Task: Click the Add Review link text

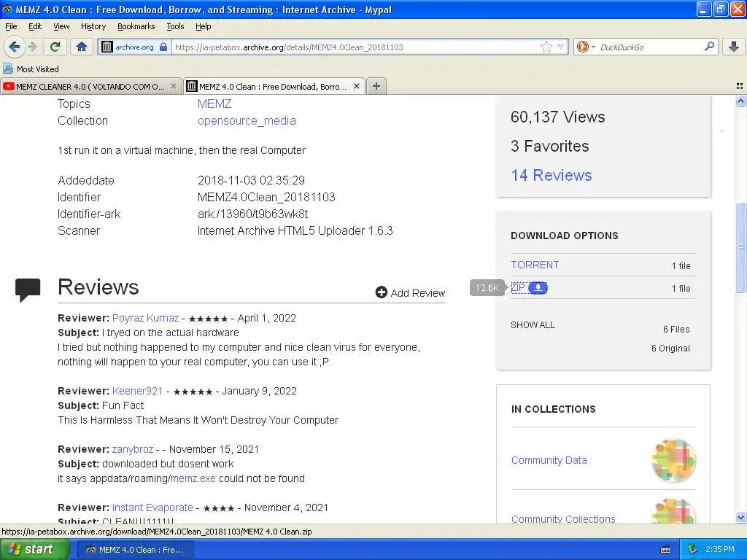Action: (418, 293)
